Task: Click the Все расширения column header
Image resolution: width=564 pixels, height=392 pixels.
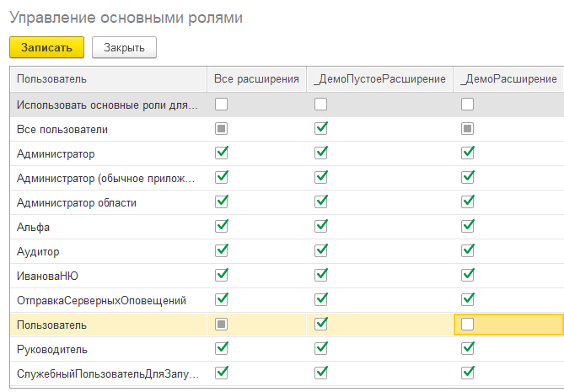Action: point(256,79)
